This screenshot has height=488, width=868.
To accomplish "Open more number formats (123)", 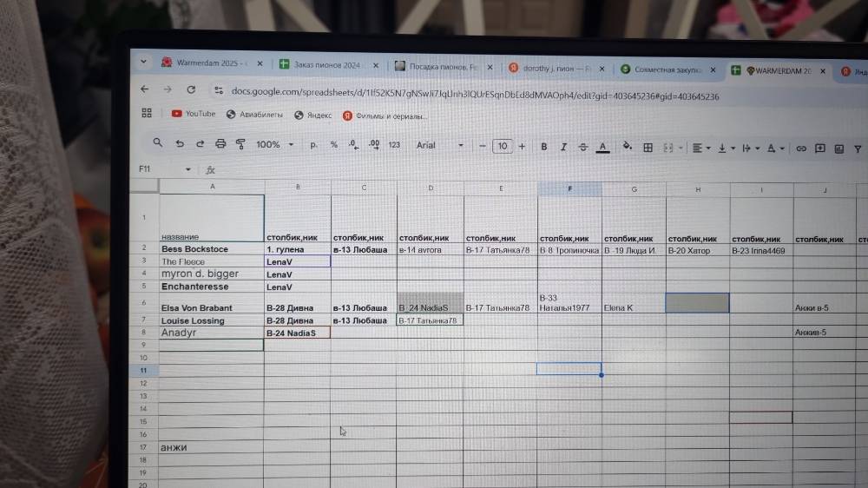I will point(394,145).
